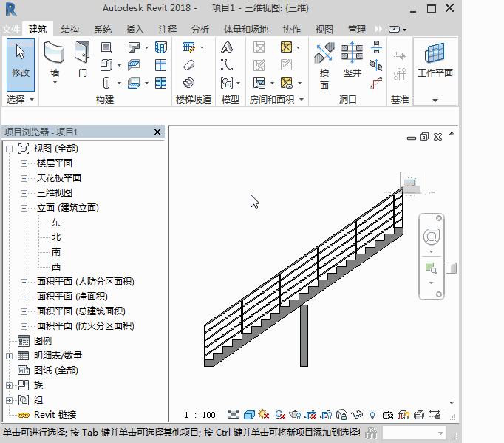Image resolution: width=504 pixels, height=443 pixels.
Task: Switch to the 注释 ribbon tab
Action: 168,30
